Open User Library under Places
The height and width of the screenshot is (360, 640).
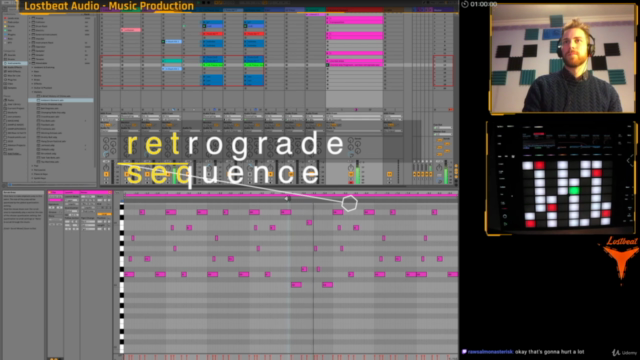point(13,104)
